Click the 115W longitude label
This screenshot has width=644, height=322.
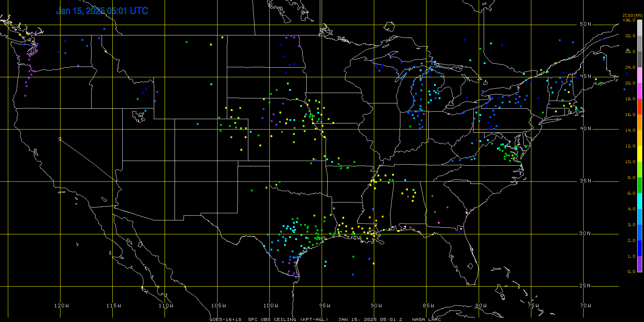click(114, 306)
